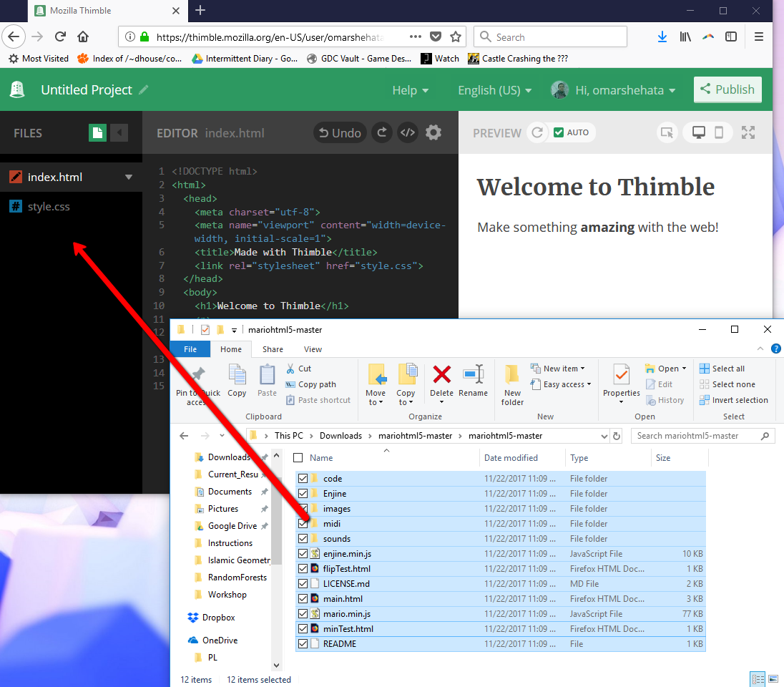Reload the browser page
Image resolution: width=784 pixels, height=687 pixels.
coord(60,36)
